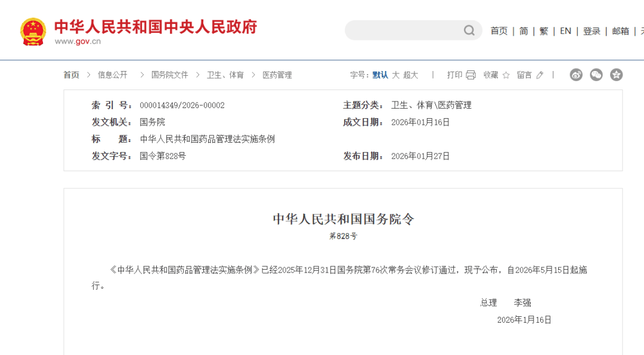This screenshot has width=644, height=355.
Task: Click the printer icon next to 打印
Action: [x=470, y=75]
